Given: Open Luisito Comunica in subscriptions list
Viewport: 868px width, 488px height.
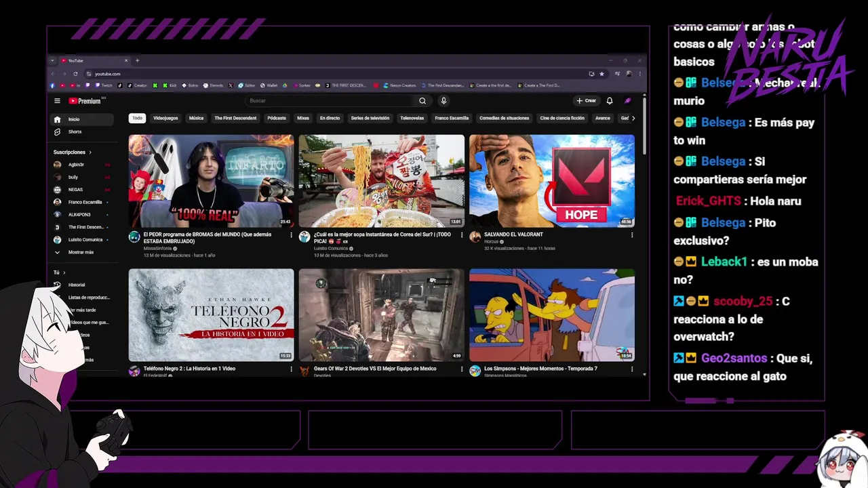Looking at the screenshot, I should [82, 239].
